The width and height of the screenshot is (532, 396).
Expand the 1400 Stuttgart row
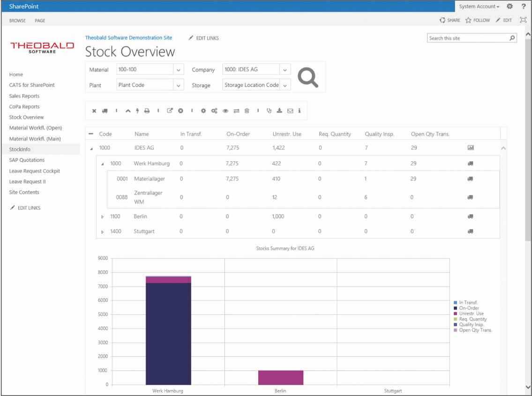coord(103,232)
